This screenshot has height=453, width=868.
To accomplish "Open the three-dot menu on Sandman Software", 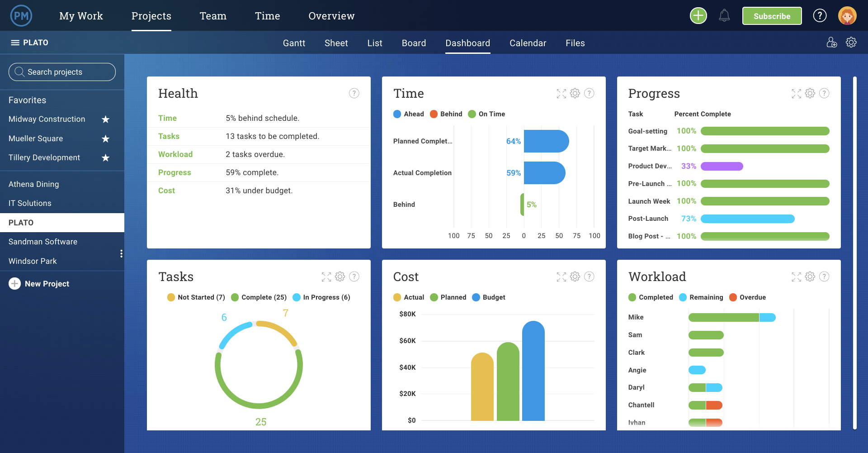I will [x=121, y=254].
